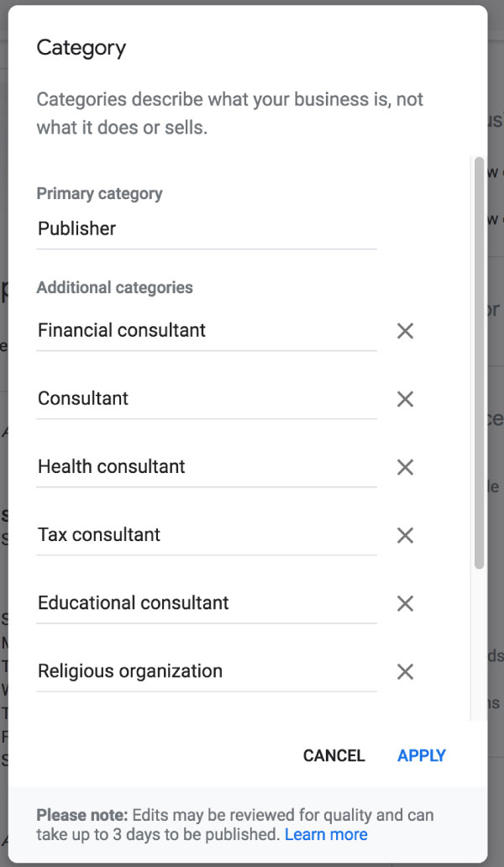
Task: Click the dialog's vertical scrollbar
Action: (479, 361)
